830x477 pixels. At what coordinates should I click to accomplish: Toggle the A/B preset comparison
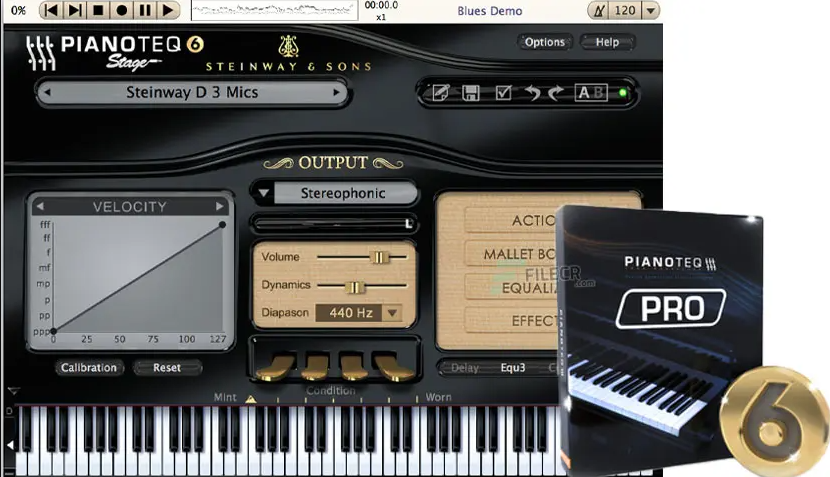tap(591, 93)
